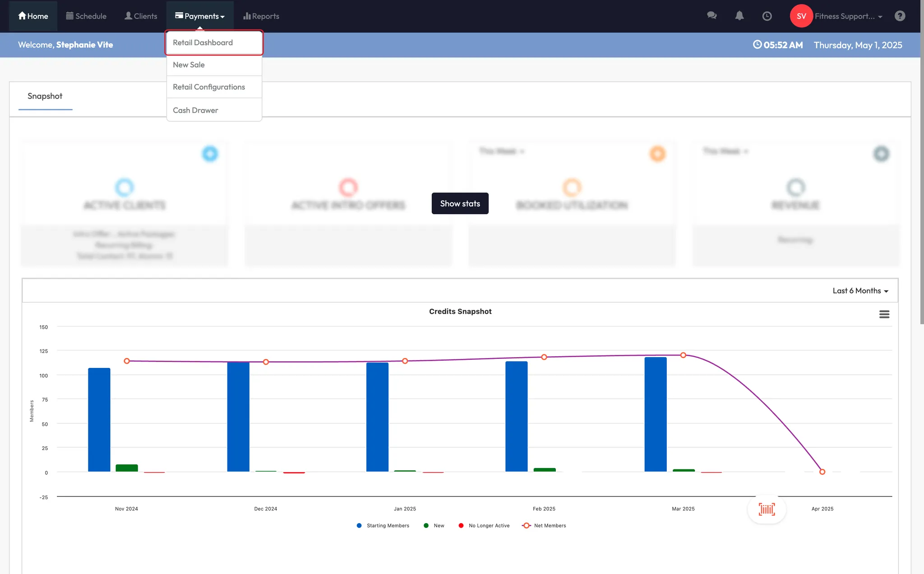Screen dimensions: 924x574
Task: Go to the Reports page
Action: click(261, 16)
